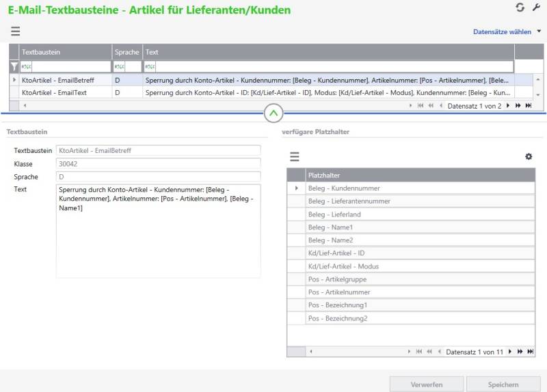
Task: Click the filter funnel icon in the grid
Action: 14,67
